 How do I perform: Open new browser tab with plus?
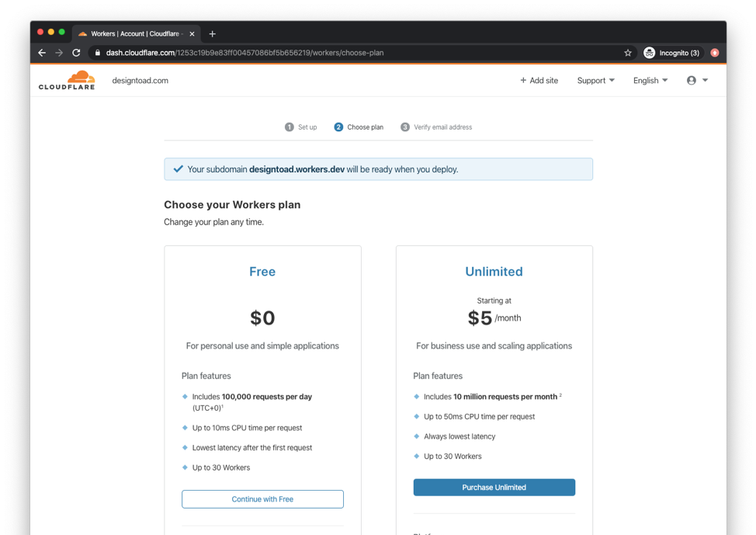213,33
